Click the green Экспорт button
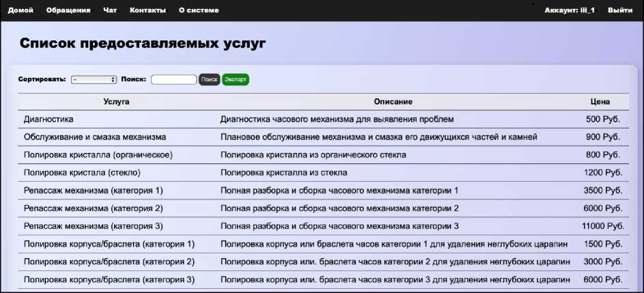The width and height of the screenshot is (644, 293). [236, 79]
